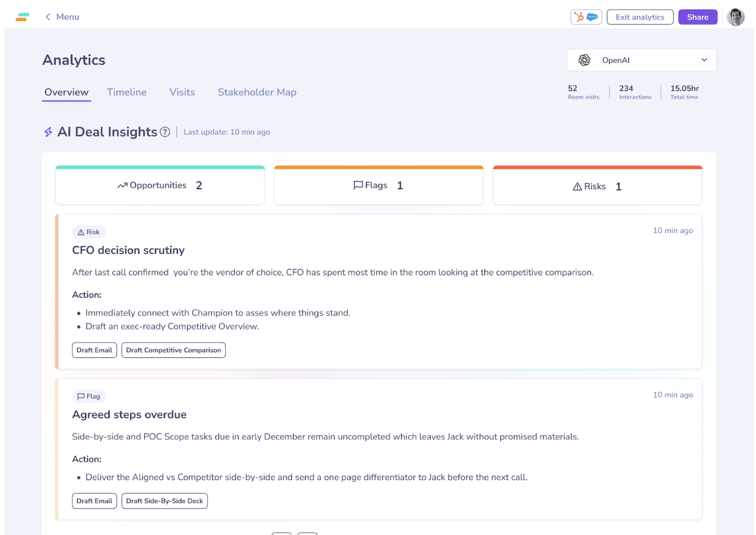This screenshot has width=756, height=535.
Task: Click Draft Side-By-Side Deck button
Action: pyautogui.click(x=165, y=501)
